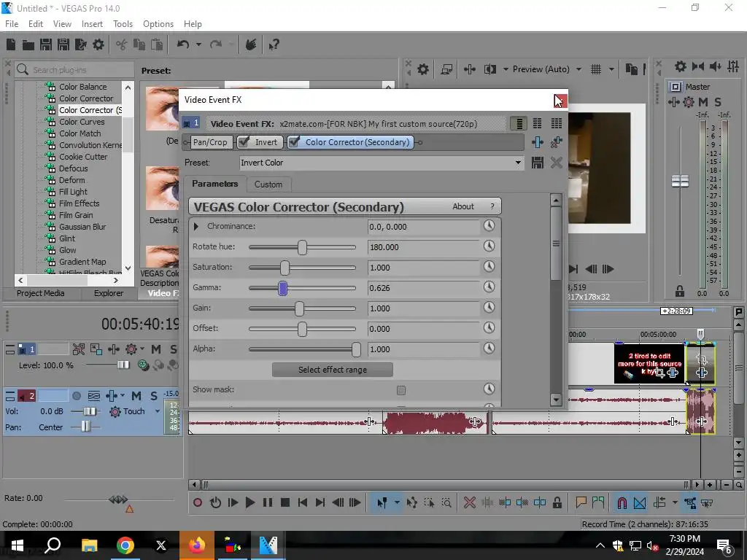Screen dimensions: 747x560
Task: Open the undo history dropdown arrow
Action: tap(198, 44)
